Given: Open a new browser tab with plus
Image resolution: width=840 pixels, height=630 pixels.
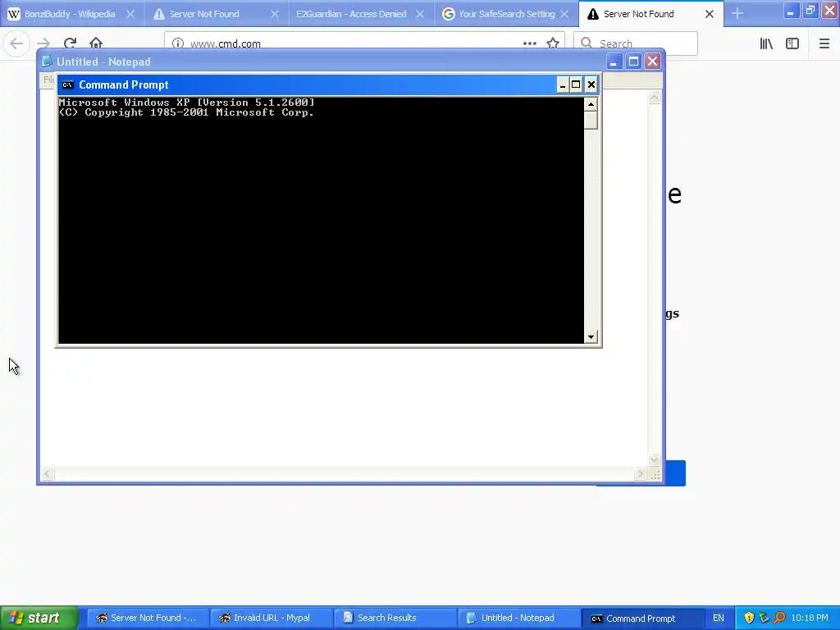Looking at the screenshot, I should (x=737, y=13).
